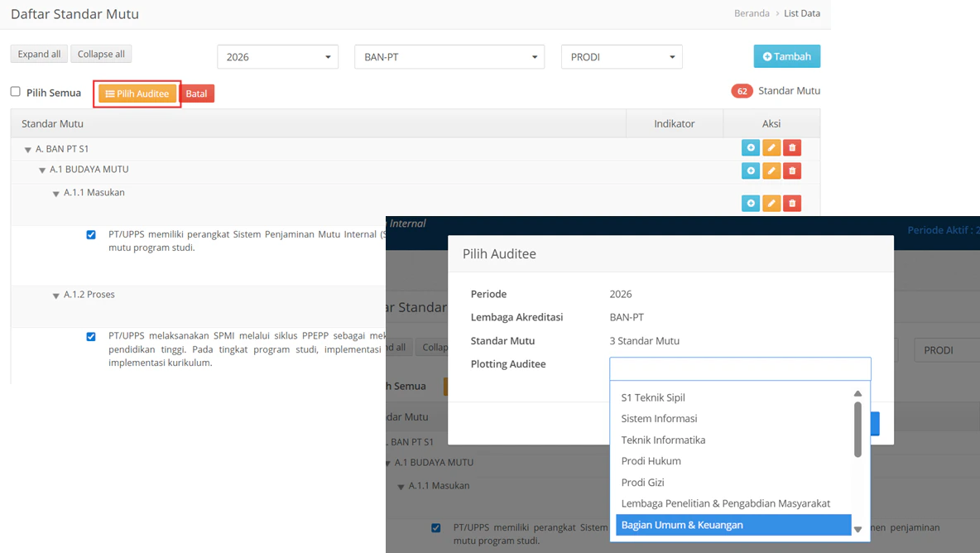
Task: Open the PRODI dropdown behind the dialog
Action: (947, 350)
